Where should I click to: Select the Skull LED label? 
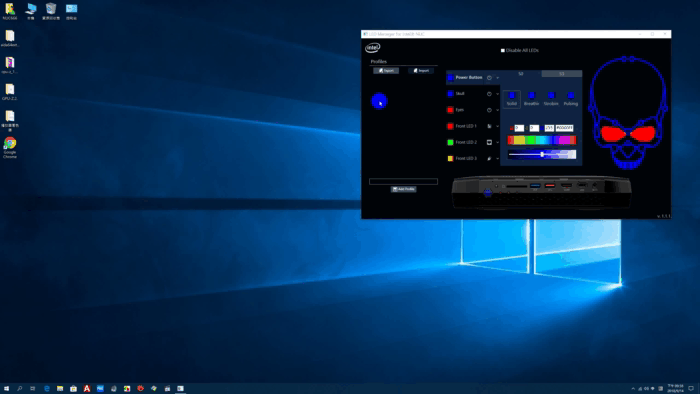(460, 94)
